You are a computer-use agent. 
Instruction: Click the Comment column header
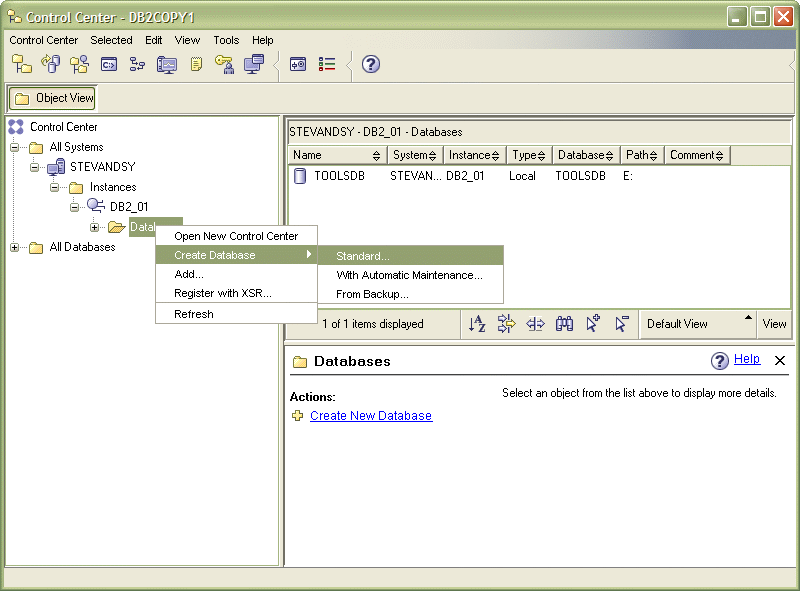(697, 155)
